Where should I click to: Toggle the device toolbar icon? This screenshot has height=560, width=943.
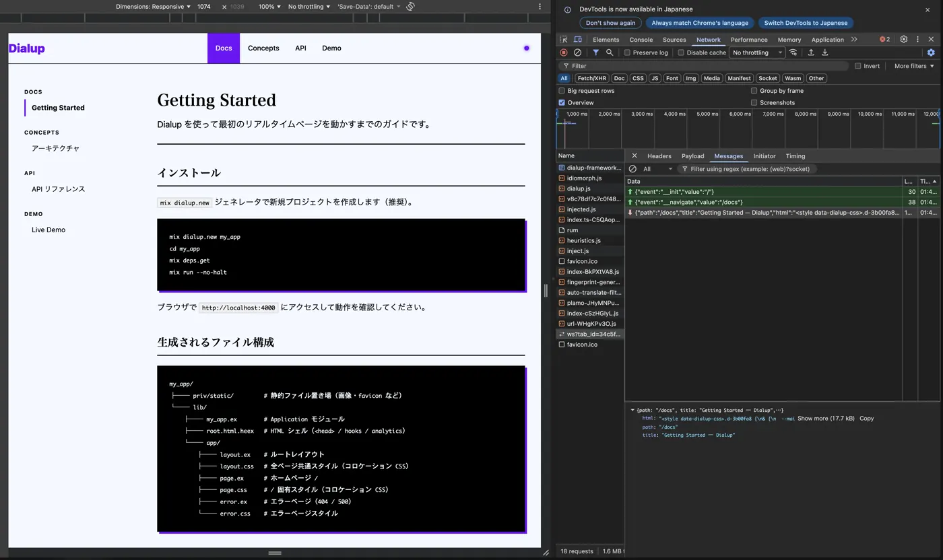[577, 40]
